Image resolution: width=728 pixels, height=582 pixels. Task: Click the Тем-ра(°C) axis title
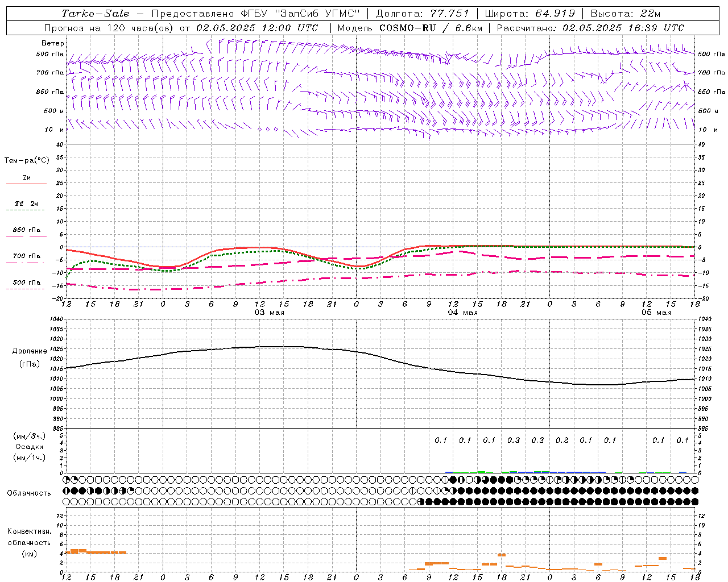point(27,161)
